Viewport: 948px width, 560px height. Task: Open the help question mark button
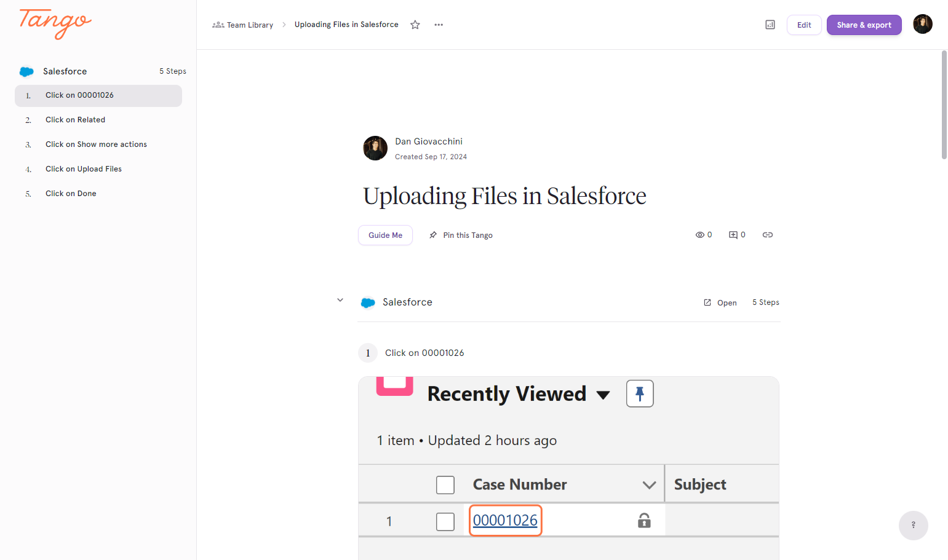click(x=914, y=526)
